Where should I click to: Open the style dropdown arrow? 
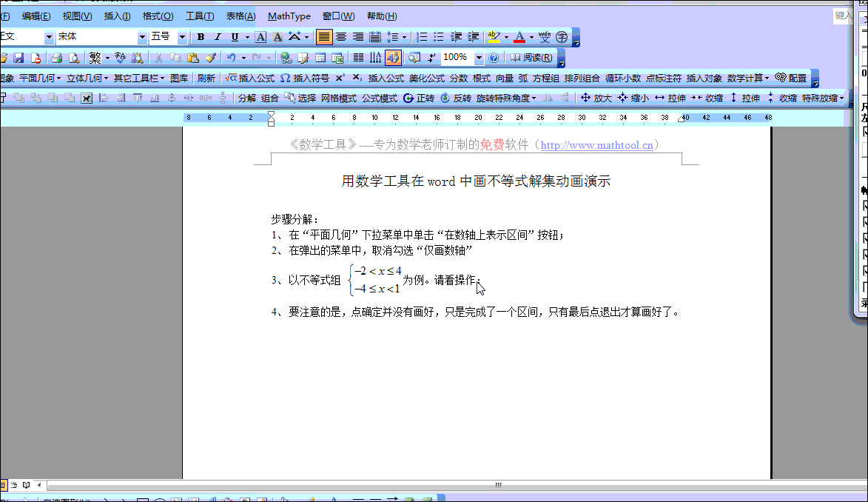pyautogui.click(x=49, y=37)
